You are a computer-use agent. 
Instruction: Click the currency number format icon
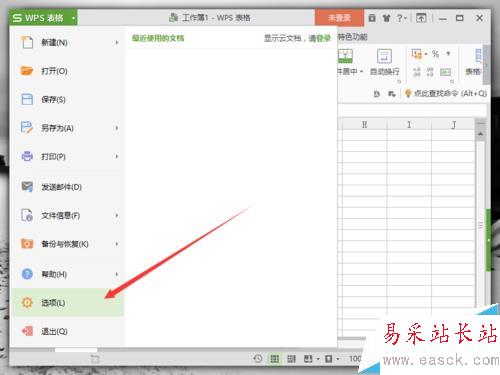(x=417, y=54)
